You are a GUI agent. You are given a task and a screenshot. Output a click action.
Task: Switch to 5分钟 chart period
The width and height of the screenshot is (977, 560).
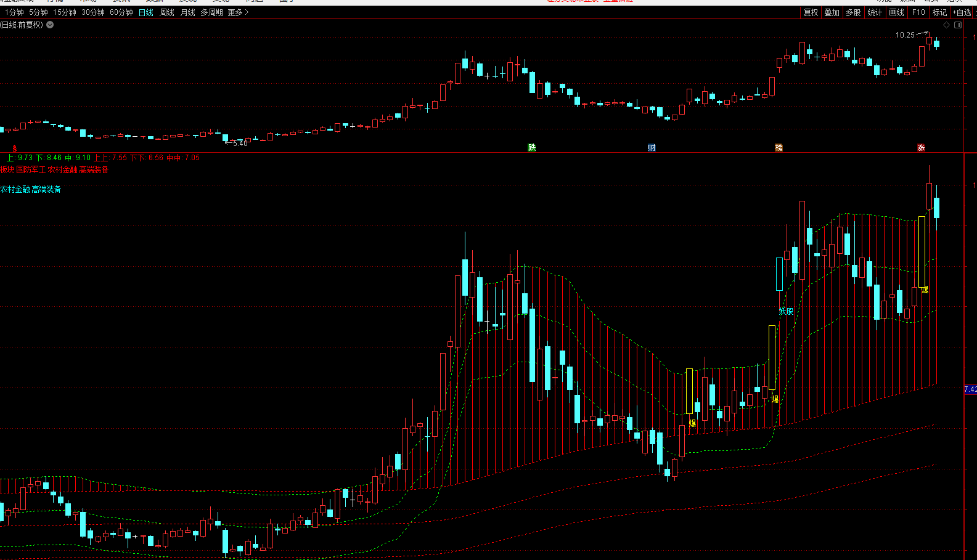pos(38,12)
